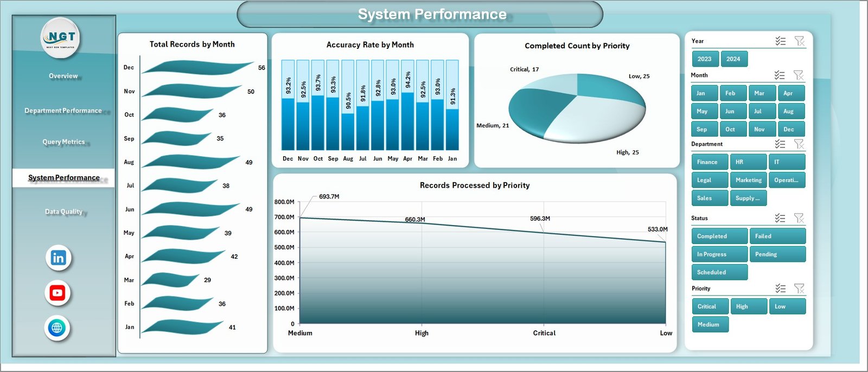This screenshot has height=372, width=868.
Task: Enable multi-select for Status slicer
Action: coord(780,218)
